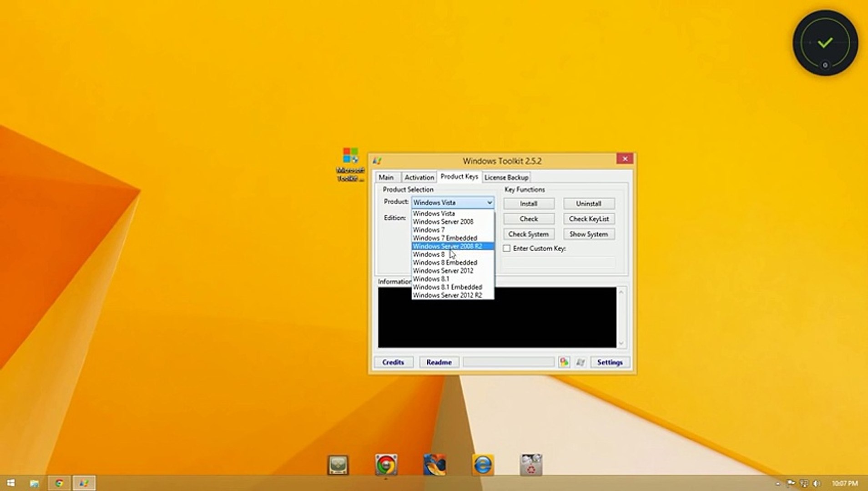This screenshot has height=491, width=868.
Task: Switch to Chrome in the taskbar
Action: [59, 483]
